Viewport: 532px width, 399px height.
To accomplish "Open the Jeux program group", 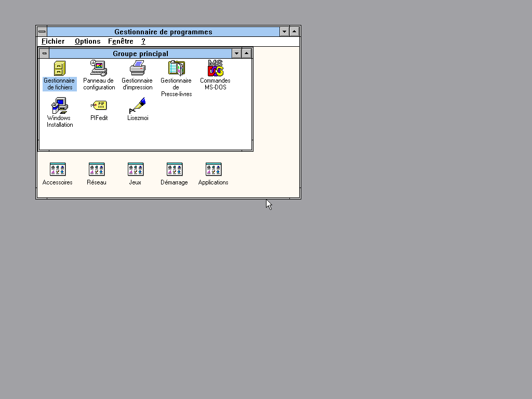I will [136, 169].
